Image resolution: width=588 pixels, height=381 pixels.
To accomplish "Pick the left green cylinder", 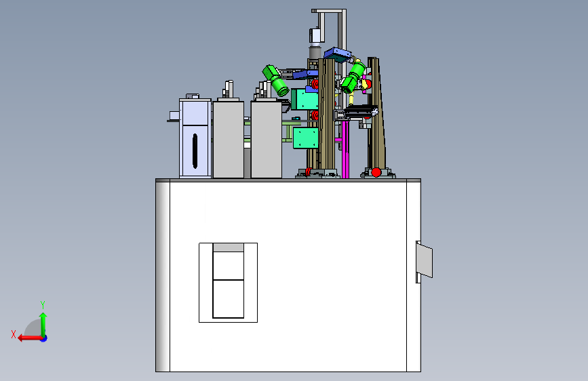I will (276, 81).
